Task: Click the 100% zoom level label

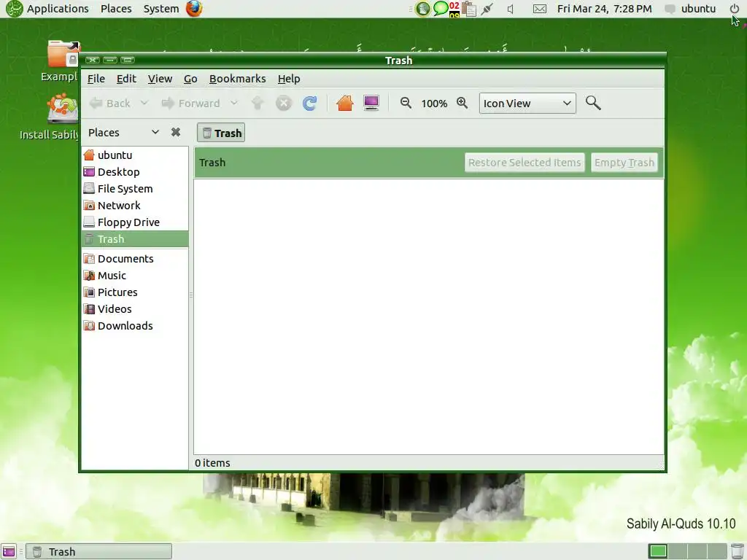Action: pos(434,104)
